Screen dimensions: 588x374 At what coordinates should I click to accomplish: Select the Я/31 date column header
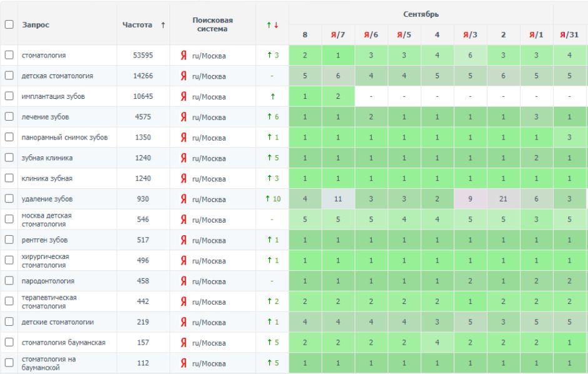(568, 34)
